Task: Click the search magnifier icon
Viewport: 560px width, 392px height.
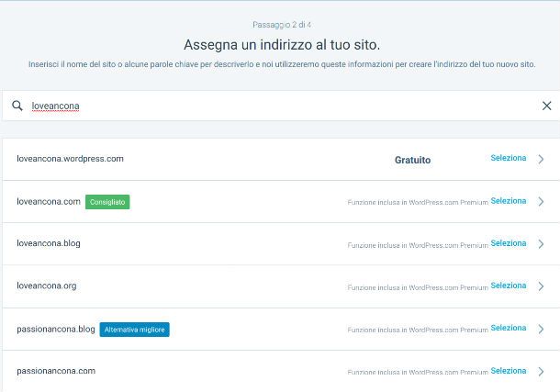Action: click(x=17, y=106)
